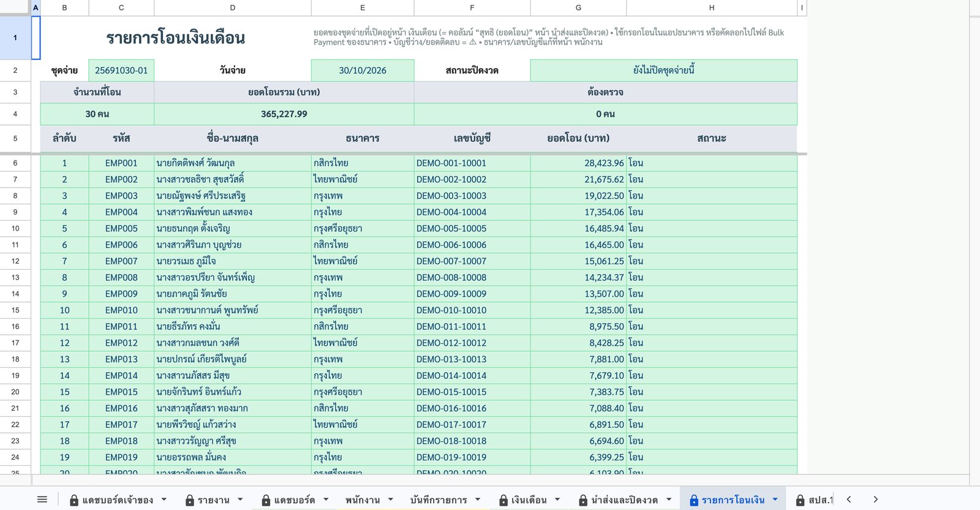This screenshot has width=980, height=510.
Task: Click the โอน status for EMP019
Action: click(x=712, y=457)
